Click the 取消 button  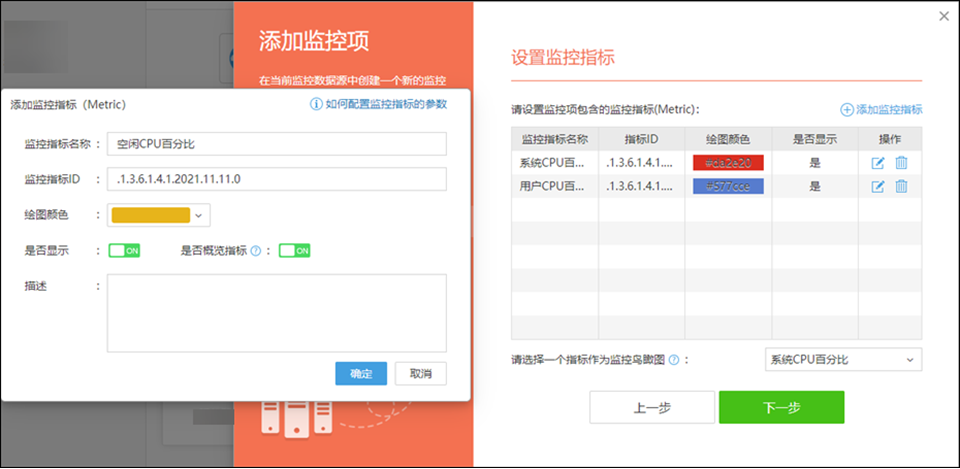click(421, 373)
